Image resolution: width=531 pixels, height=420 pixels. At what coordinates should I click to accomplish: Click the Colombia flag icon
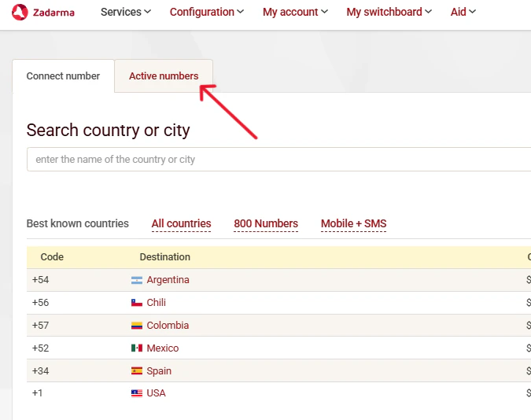137,326
